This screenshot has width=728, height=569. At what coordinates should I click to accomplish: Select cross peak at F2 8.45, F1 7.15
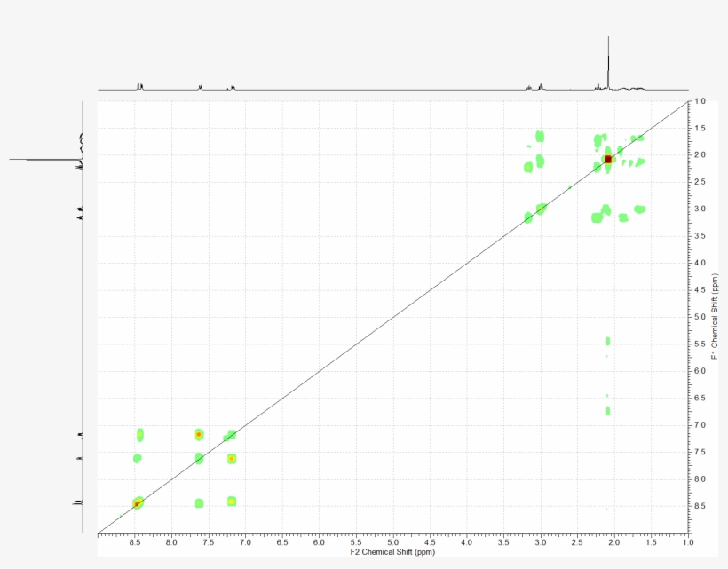coord(139,434)
